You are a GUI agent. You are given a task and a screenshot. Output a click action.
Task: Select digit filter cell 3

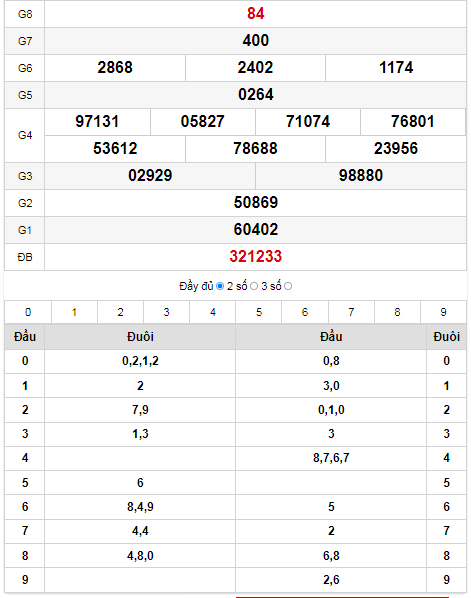[167, 312]
